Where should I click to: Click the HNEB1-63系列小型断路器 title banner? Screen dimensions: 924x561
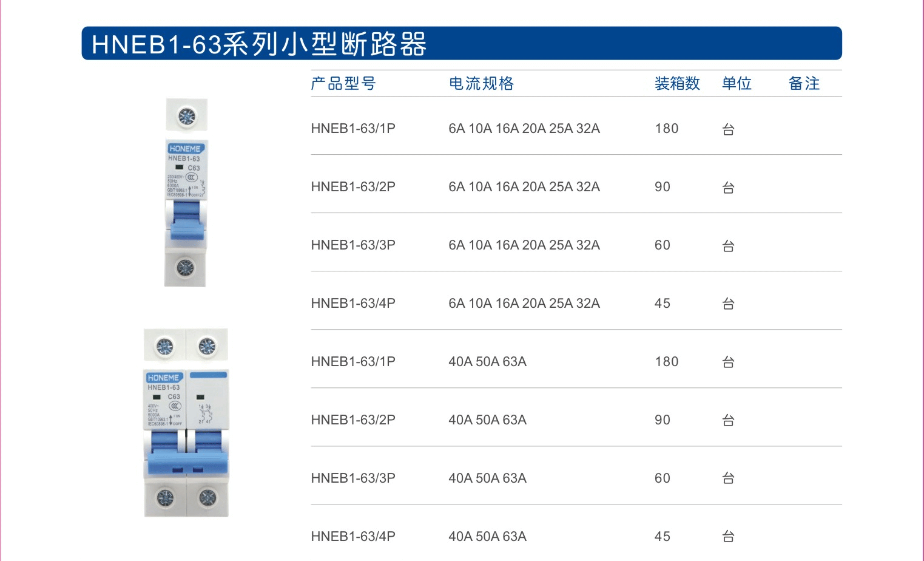pyautogui.click(x=462, y=43)
